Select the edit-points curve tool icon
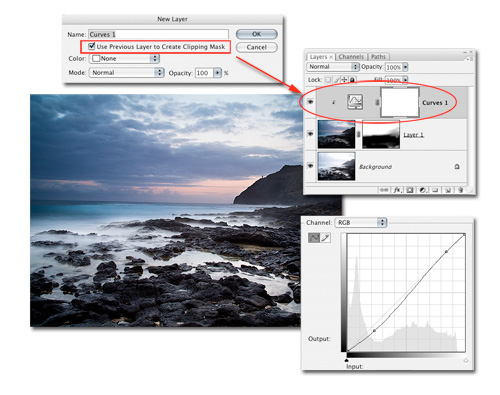The image size is (500, 395). tap(314, 238)
